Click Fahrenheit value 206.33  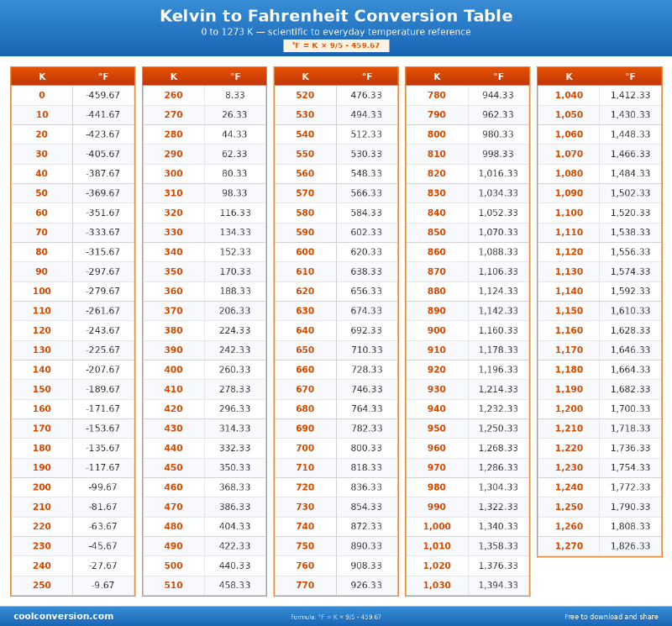[x=235, y=311]
